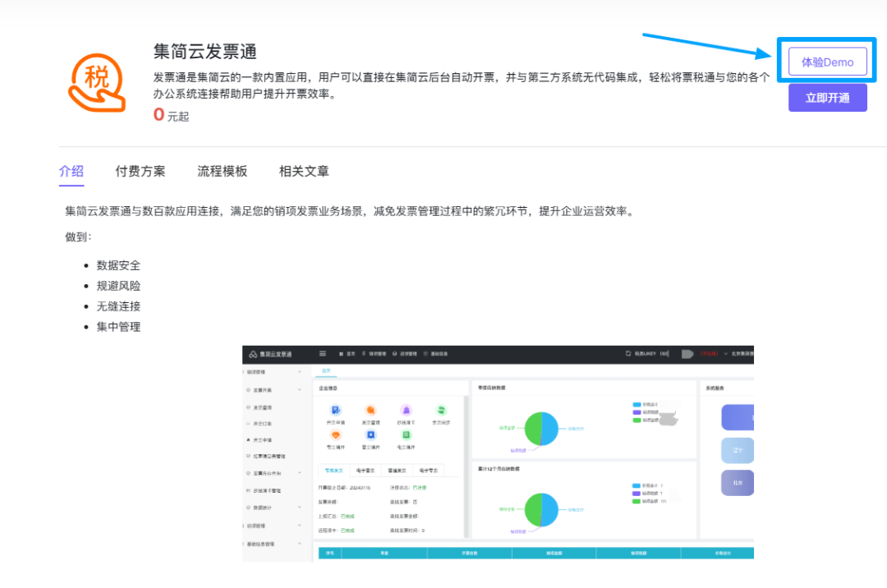Open the 付费方案 tab

pos(140,172)
